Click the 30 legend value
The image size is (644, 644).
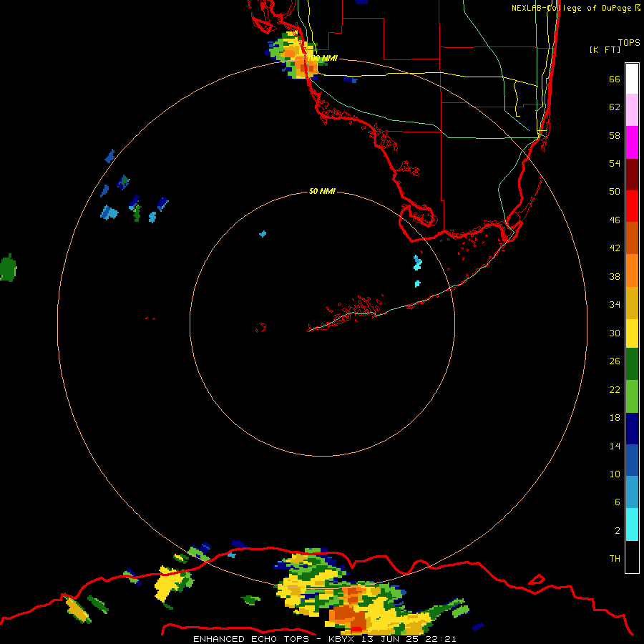coord(615,333)
